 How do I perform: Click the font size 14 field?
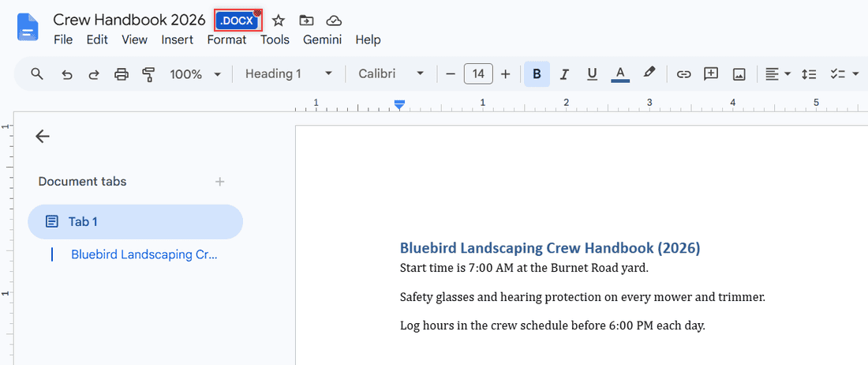(x=478, y=74)
